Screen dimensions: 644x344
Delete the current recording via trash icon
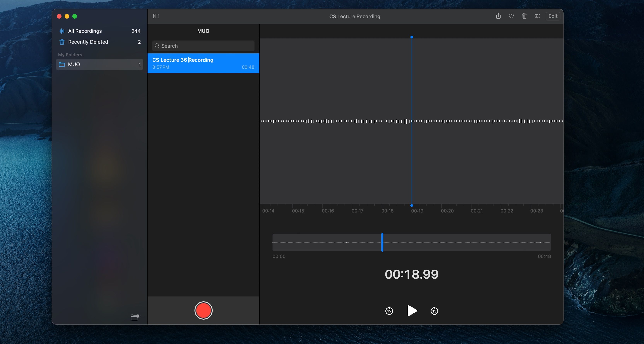(x=524, y=16)
